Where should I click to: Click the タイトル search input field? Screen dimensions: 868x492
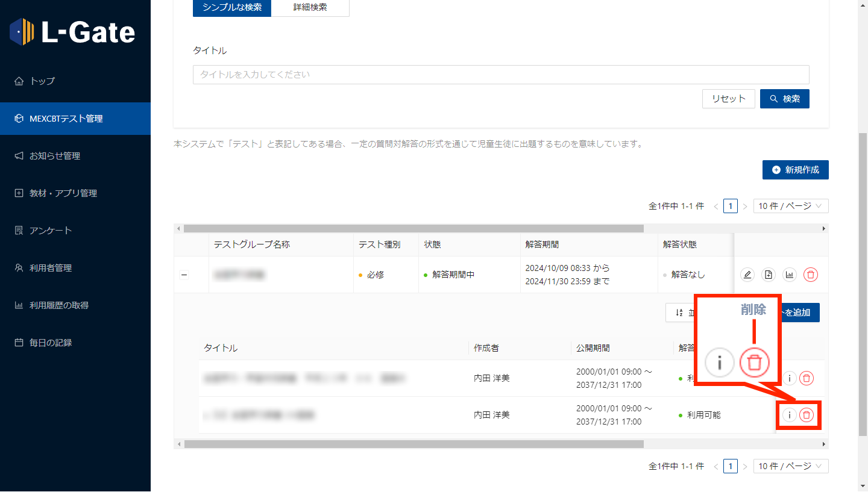point(500,75)
